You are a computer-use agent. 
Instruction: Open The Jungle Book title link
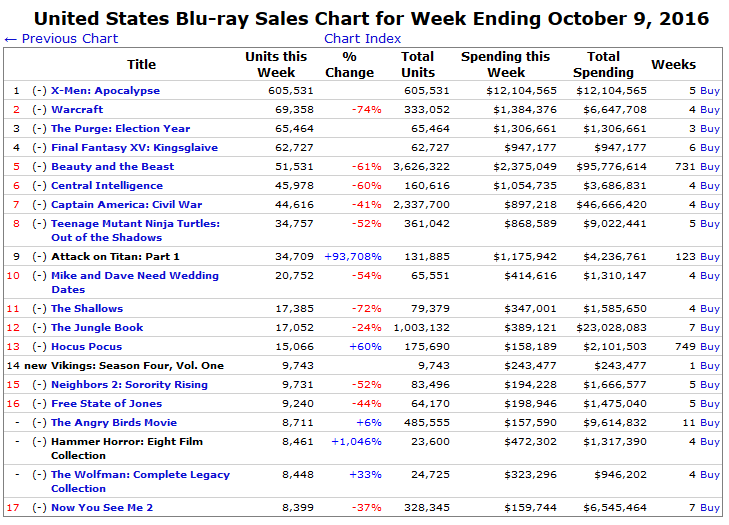pyautogui.click(x=97, y=328)
